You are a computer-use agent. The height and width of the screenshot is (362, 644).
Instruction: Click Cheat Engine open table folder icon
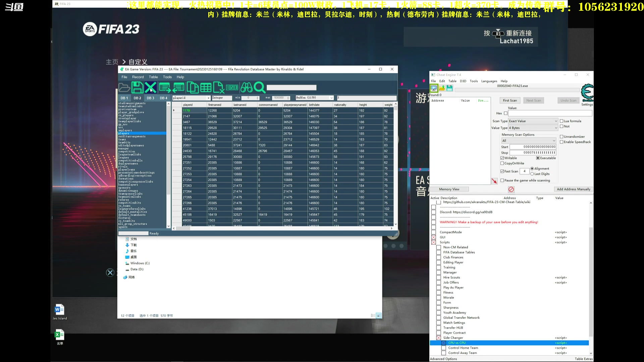tap(442, 88)
